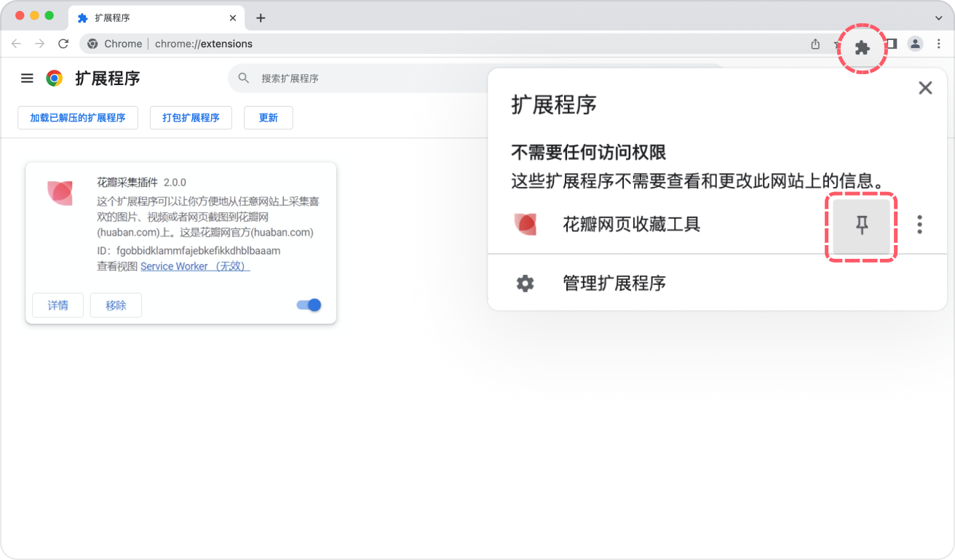
Task: Open the extensions puzzle icon in toolbar
Action: click(862, 48)
